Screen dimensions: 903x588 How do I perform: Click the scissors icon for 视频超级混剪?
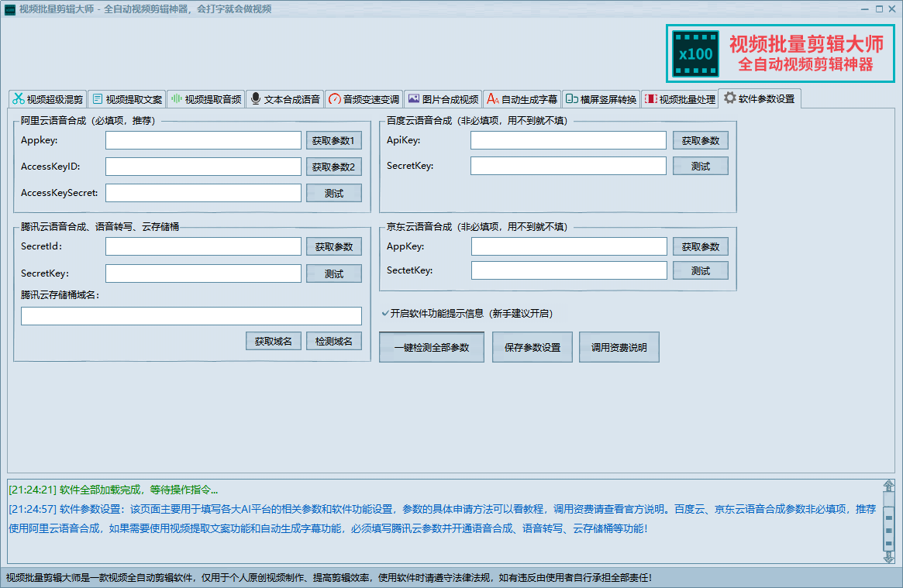pos(19,99)
